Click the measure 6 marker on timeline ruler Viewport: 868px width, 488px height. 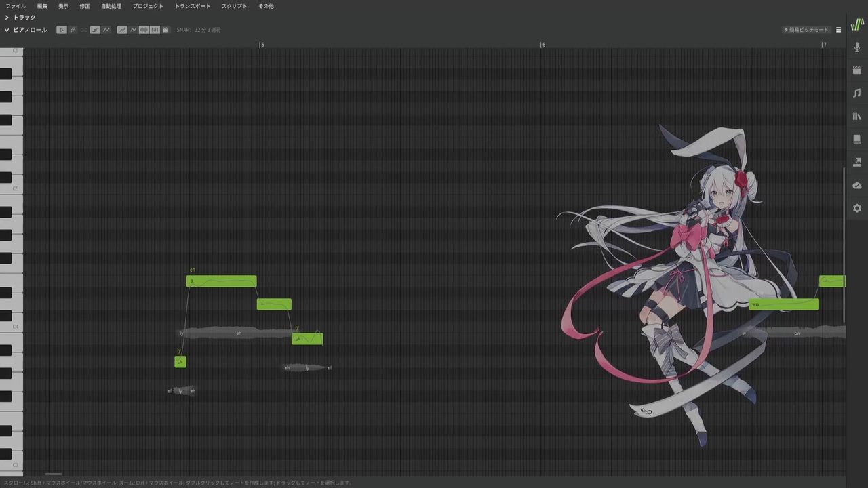tap(542, 45)
